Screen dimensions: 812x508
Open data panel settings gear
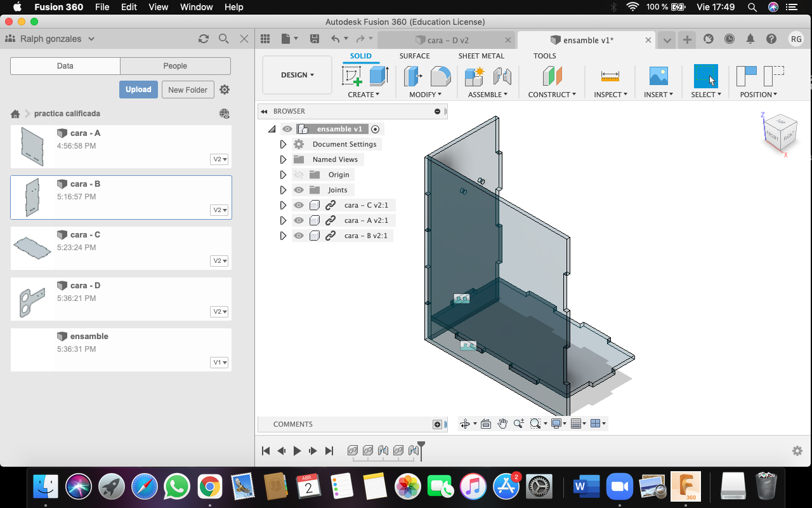click(x=225, y=90)
